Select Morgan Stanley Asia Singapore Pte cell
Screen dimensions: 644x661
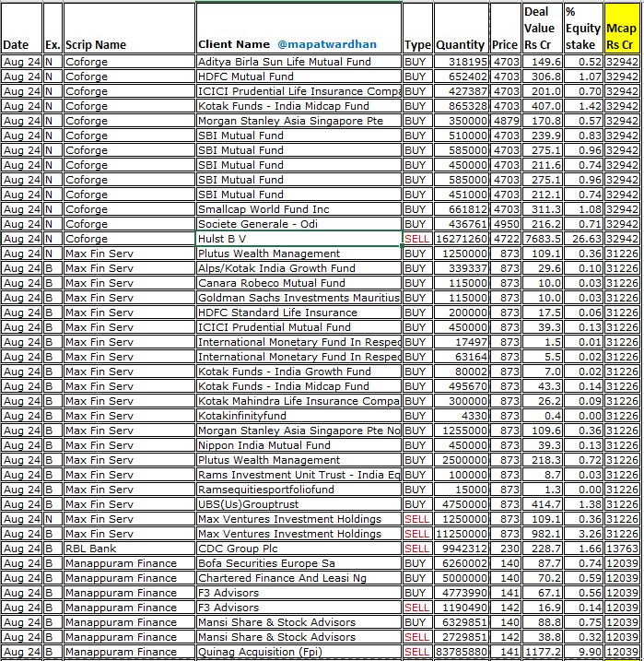tap(299, 121)
